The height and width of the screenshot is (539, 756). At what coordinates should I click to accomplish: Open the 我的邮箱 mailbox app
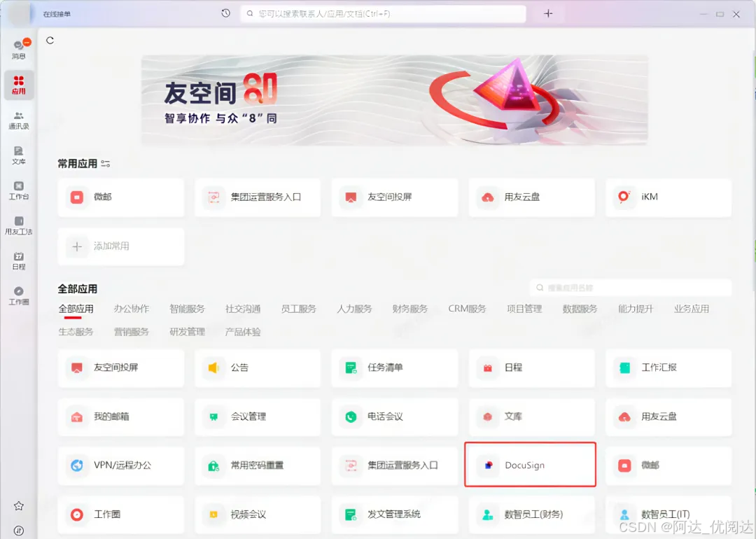click(121, 417)
